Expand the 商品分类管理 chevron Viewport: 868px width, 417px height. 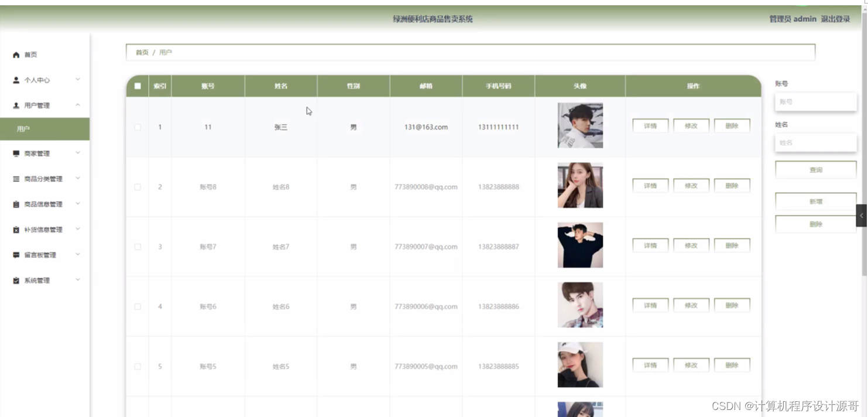[78, 178]
